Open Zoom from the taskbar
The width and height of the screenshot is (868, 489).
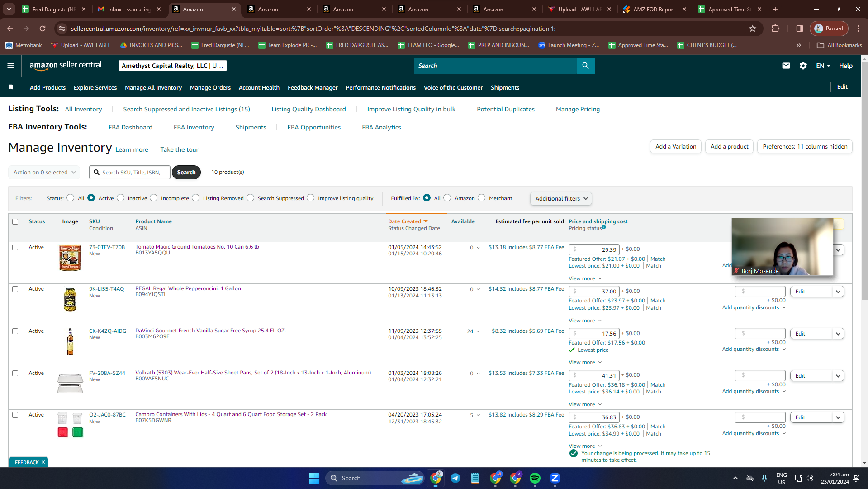coord(555,478)
